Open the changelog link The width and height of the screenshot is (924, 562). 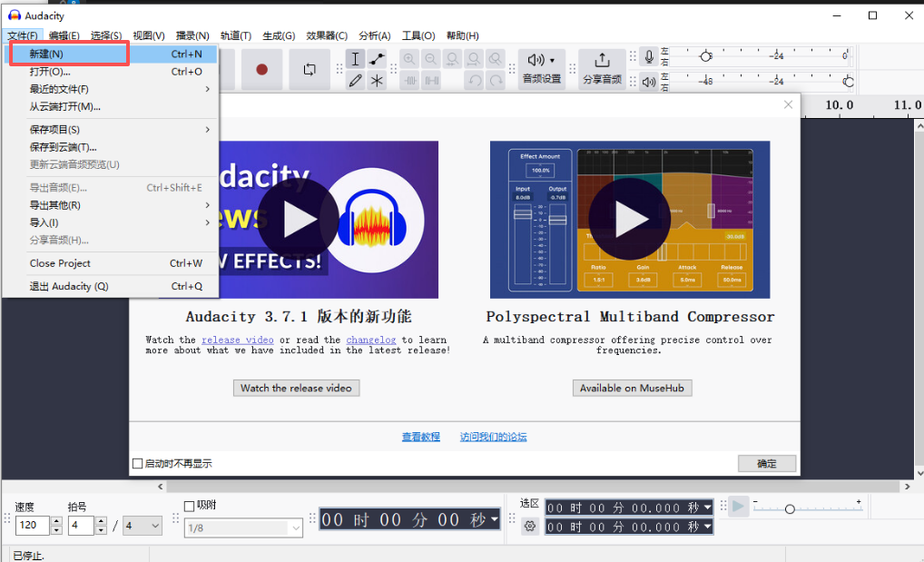[x=370, y=340]
